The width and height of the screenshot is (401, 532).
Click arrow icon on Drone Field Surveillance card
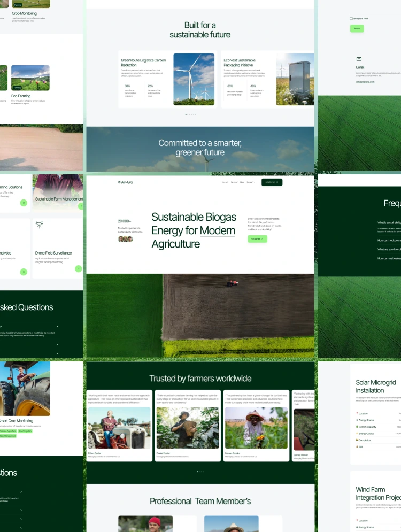pos(79,269)
